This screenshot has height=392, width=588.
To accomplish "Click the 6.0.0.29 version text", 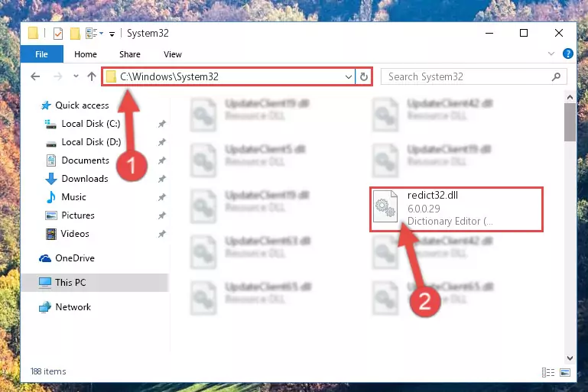I will tap(424, 209).
